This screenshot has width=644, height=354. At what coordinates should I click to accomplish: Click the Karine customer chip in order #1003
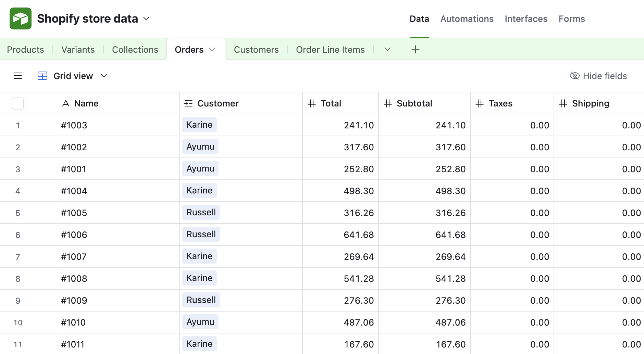(199, 125)
